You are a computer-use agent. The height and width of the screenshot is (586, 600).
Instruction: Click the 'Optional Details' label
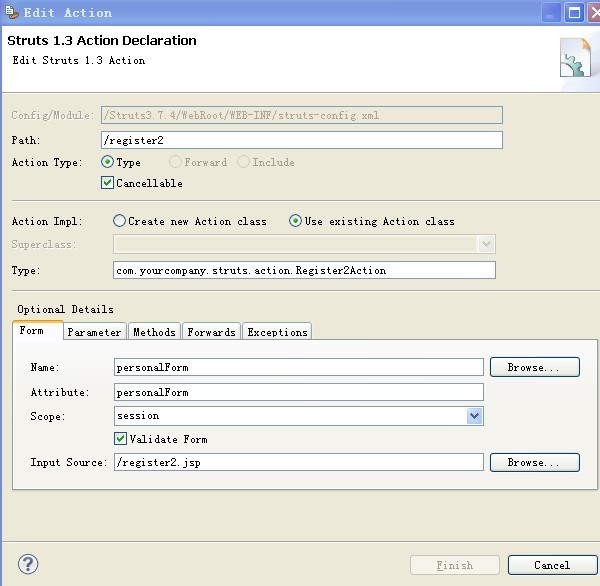click(x=65, y=309)
